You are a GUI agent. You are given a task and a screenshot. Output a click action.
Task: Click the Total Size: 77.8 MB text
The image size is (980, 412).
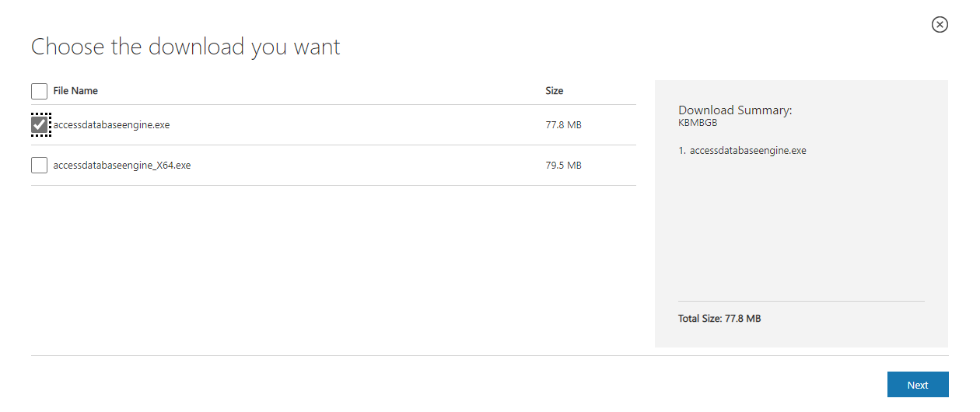point(719,319)
